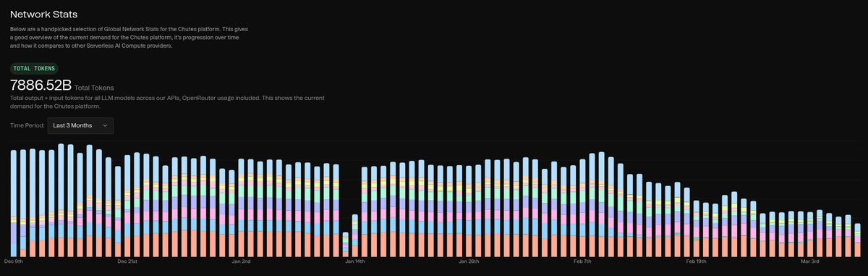Click the 'Jan 2nd' axis label
868x276 pixels.
[241, 261]
